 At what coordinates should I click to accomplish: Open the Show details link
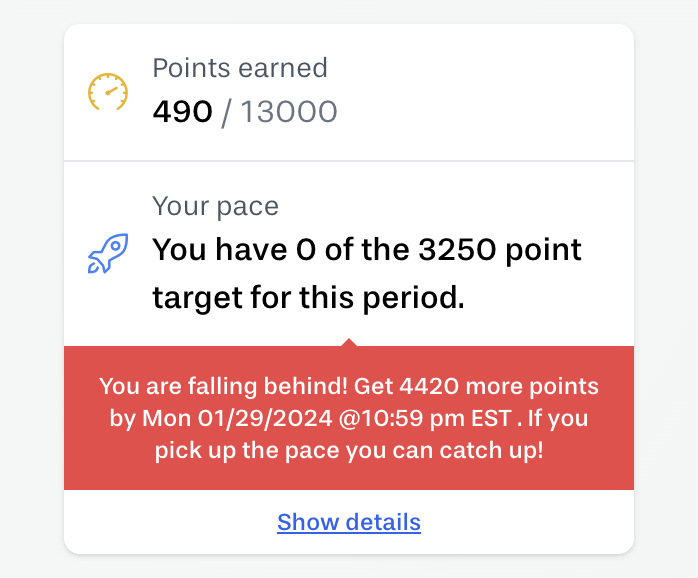349,522
